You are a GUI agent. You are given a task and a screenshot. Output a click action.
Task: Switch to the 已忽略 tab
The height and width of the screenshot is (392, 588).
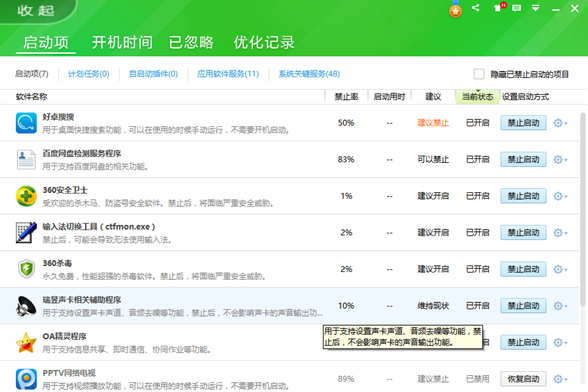click(x=191, y=42)
